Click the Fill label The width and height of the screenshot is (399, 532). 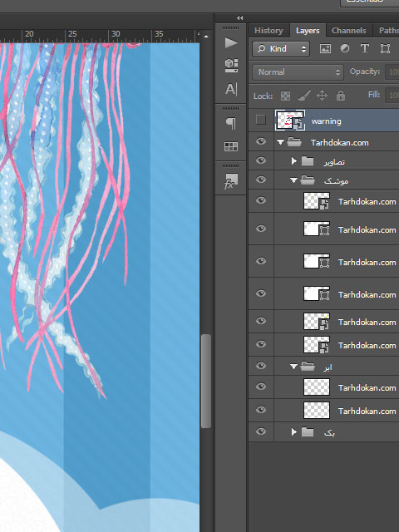pyautogui.click(x=373, y=95)
